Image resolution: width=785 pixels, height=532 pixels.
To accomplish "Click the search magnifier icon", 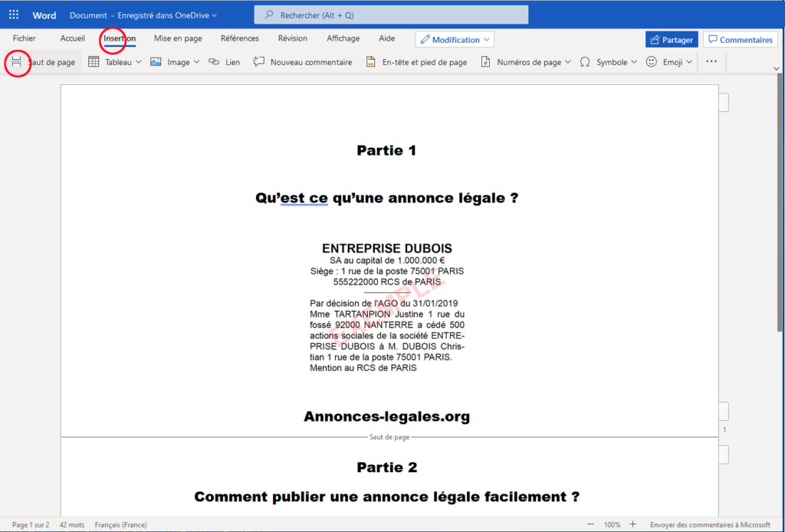I will (269, 15).
